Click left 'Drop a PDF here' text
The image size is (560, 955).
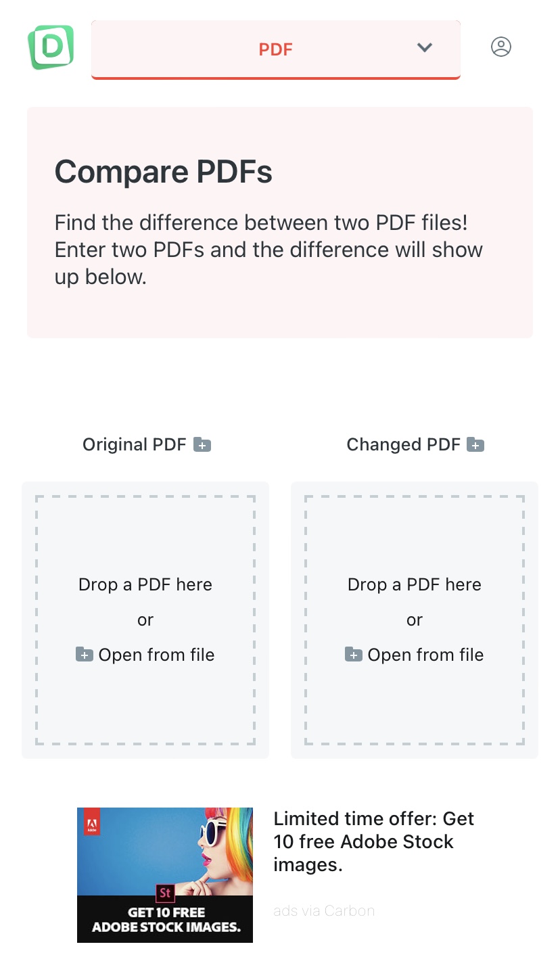[145, 584]
